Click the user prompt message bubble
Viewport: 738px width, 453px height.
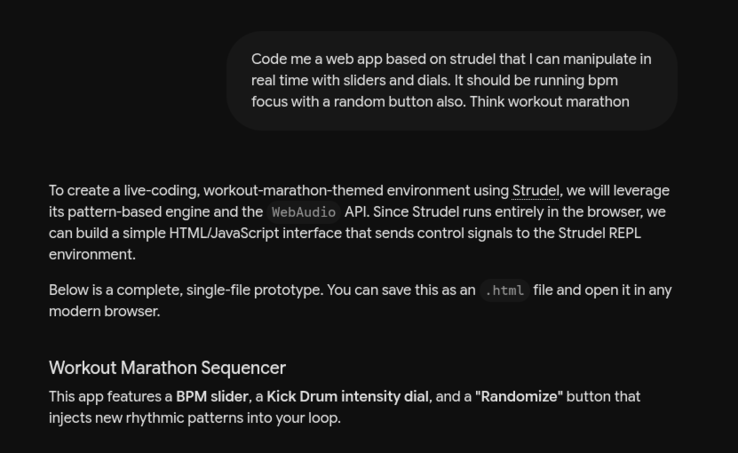[x=452, y=81]
